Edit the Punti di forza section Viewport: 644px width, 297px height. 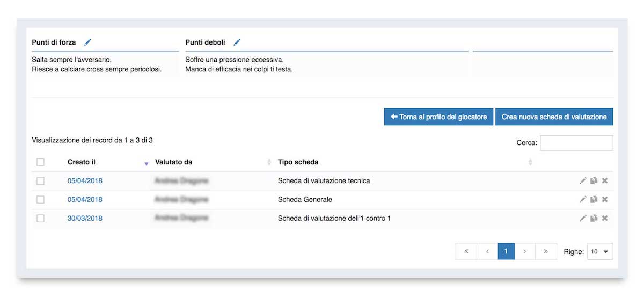point(88,42)
